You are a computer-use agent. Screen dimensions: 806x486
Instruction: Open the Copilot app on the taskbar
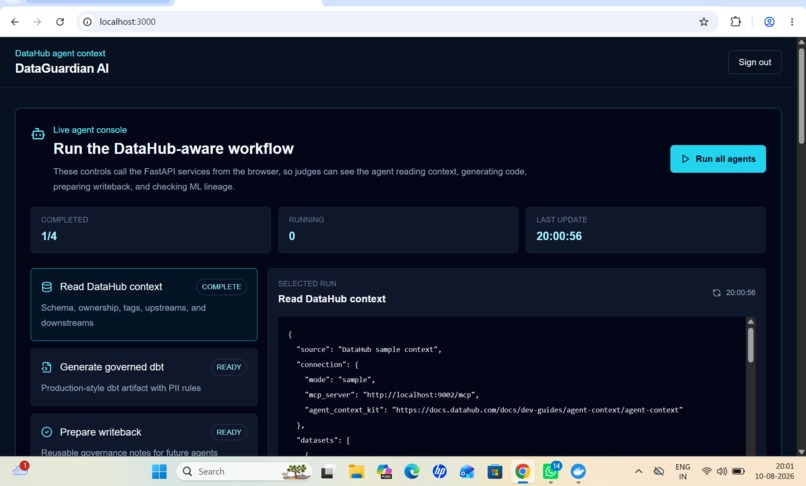[x=384, y=471]
